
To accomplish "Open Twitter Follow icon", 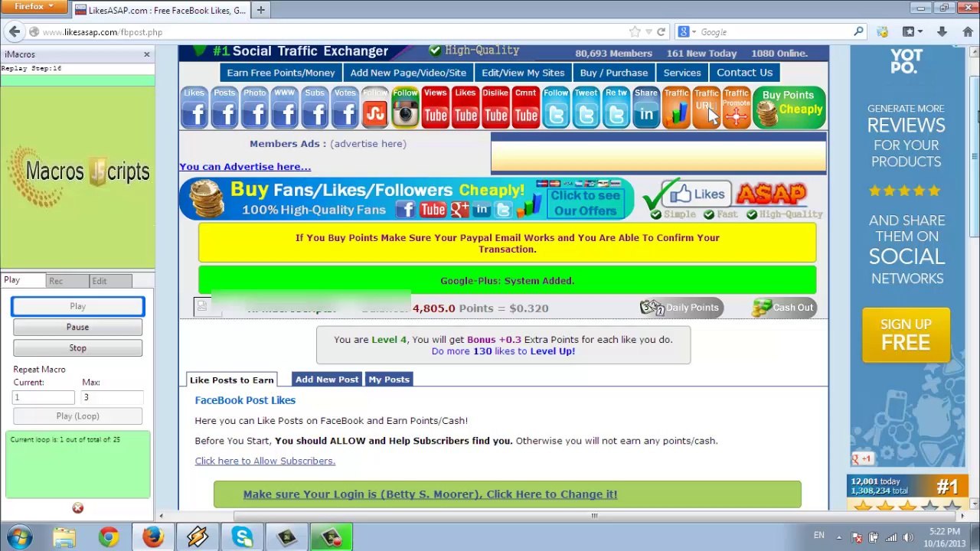I will 556,107.
